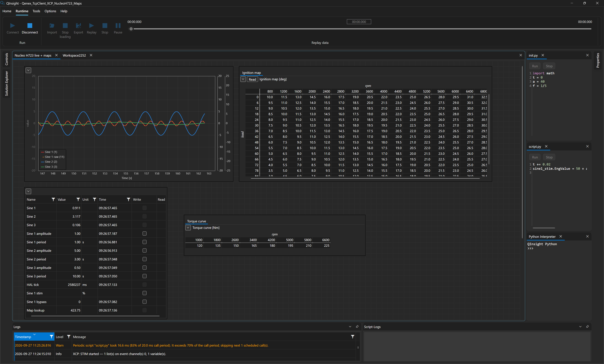Expand the chart options chevron

(x=28, y=70)
